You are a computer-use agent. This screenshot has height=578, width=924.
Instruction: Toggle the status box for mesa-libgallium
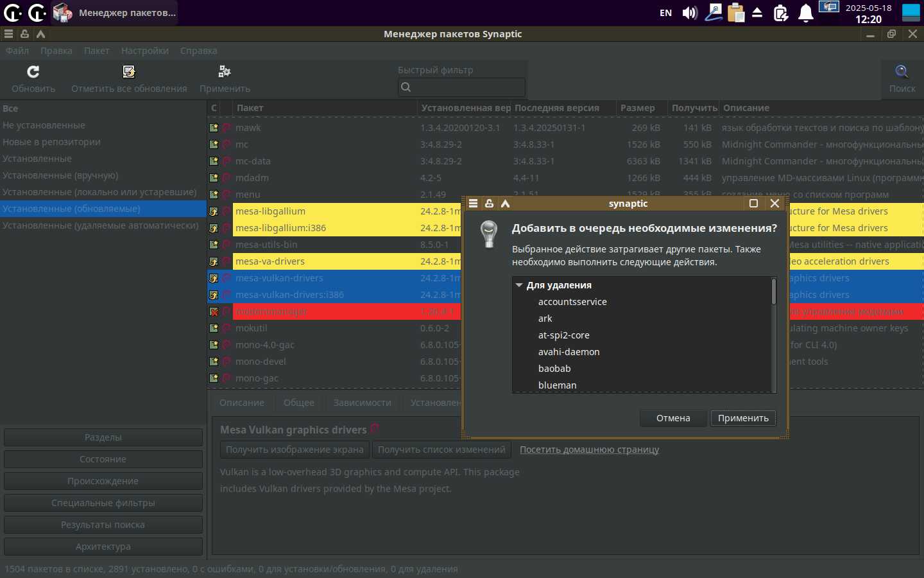(214, 211)
